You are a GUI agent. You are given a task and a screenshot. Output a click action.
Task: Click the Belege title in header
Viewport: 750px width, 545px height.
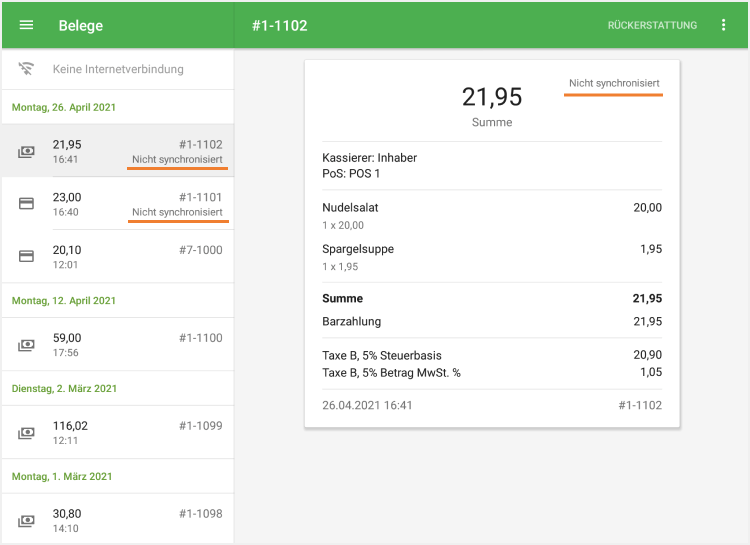coord(81,25)
